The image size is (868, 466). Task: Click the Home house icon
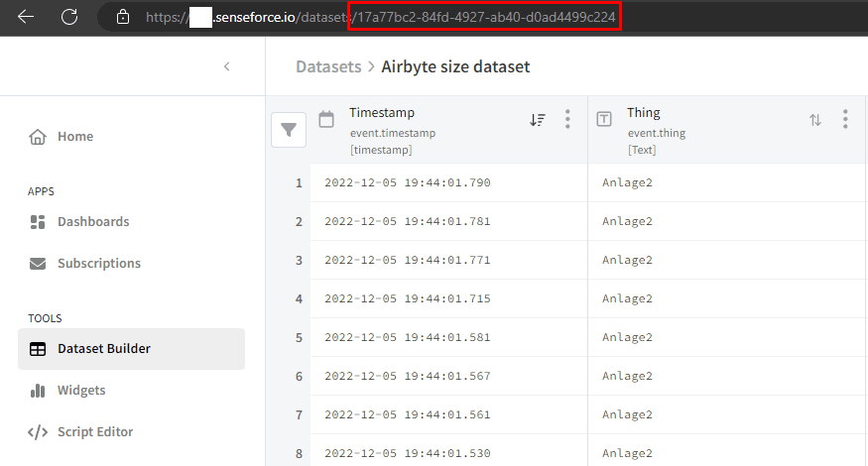[38, 136]
